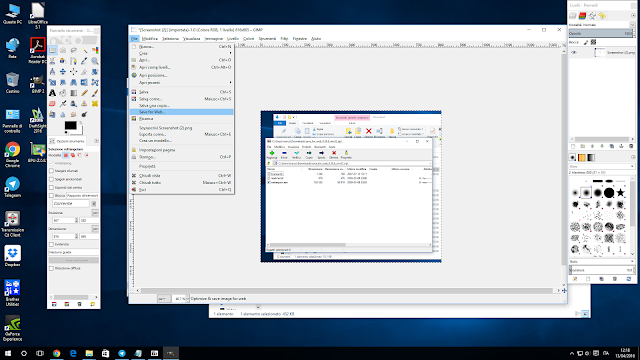
Task: Choose Esporta come in File menu
Action: (182, 134)
